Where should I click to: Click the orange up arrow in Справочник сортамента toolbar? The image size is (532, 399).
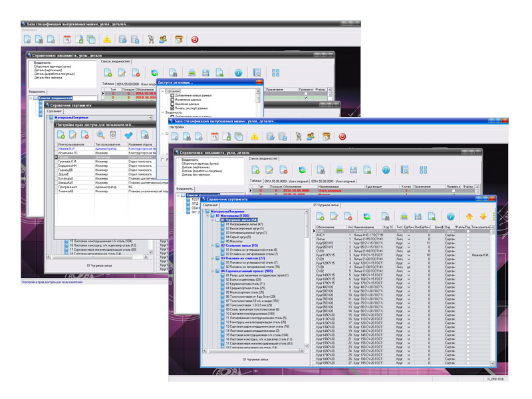469,217
